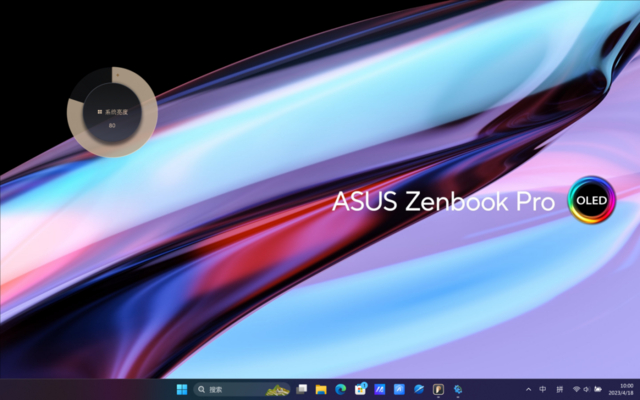Open Task View on the taskbar

coord(302,389)
